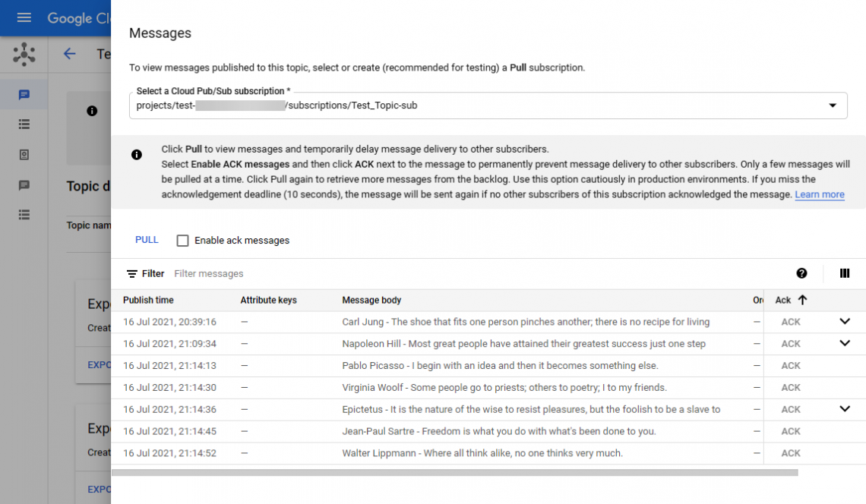Click the info icon in the notice banner
This screenshot has width=866, height=504.
(137, 155)
